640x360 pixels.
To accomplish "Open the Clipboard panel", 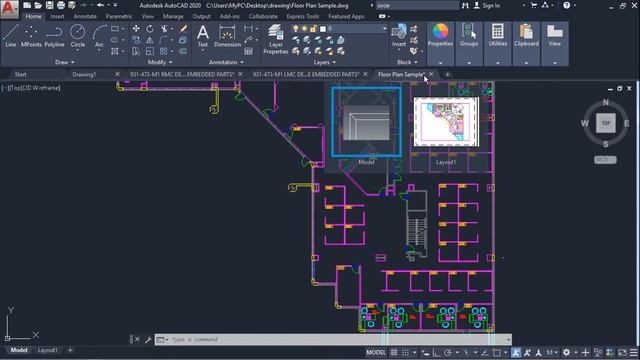I will (526, 35).
